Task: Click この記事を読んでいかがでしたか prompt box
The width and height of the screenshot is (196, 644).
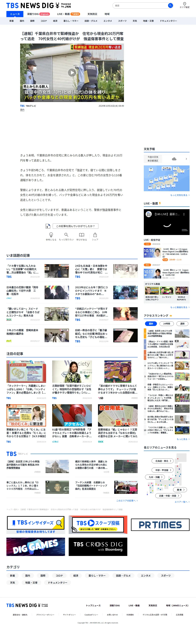Action: point(75,226)
